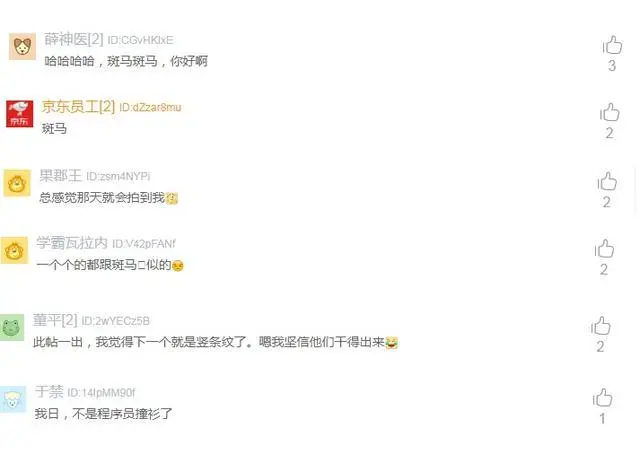Tap thumbs-up next to 董平's comment
Image resolution: width=640 pixels, height=454 pixels.
point(600,326)
